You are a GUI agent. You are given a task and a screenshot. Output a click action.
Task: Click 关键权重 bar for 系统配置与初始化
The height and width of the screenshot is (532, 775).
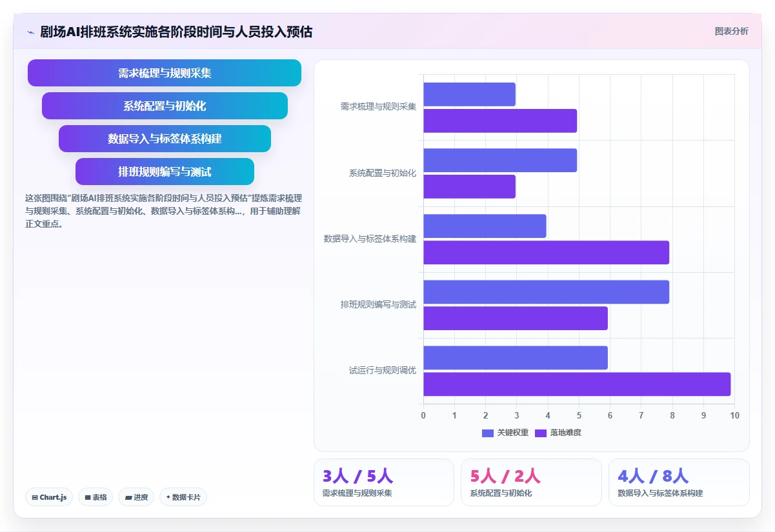tap(500, 160)
